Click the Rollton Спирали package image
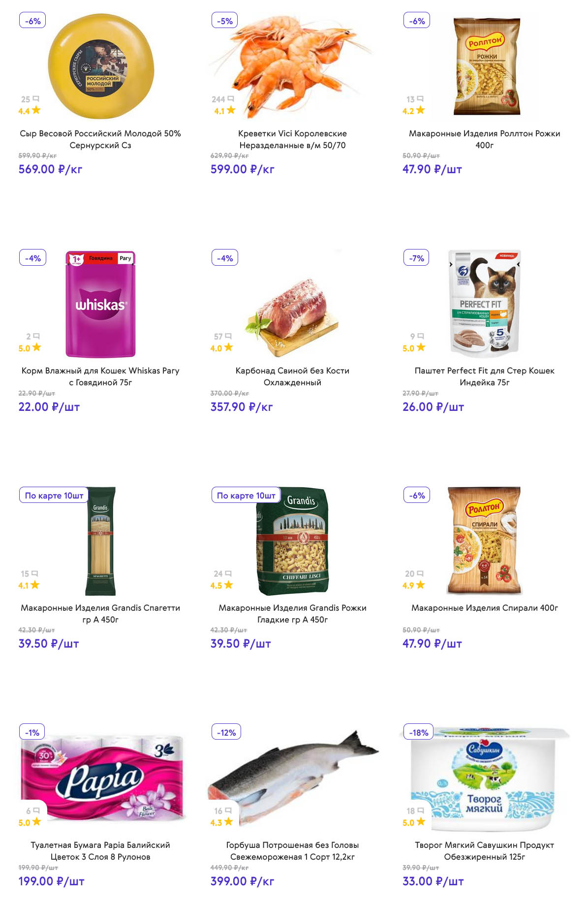 pos(484,540)
